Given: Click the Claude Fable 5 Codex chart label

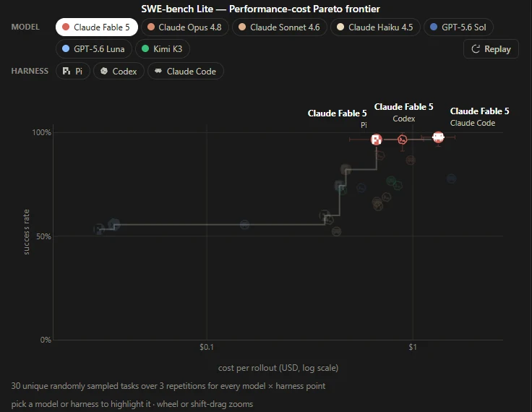Looking at the screenshot, I should (x=404, y=112).
